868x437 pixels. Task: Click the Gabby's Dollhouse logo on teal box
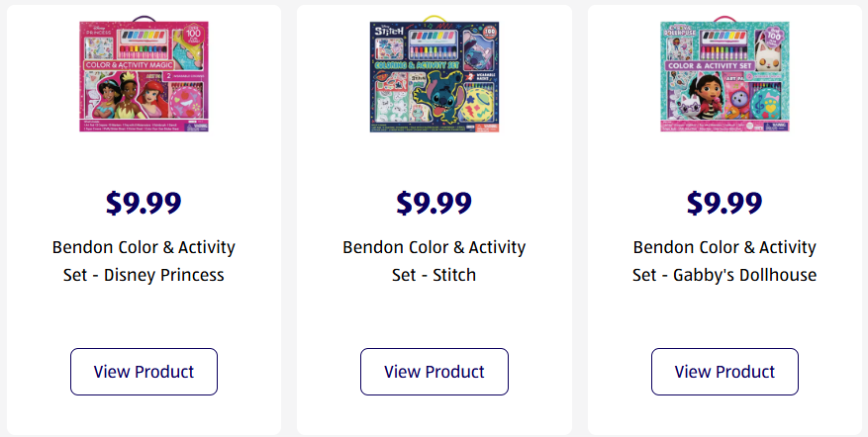pyautogui.click(x=679, y=32)
